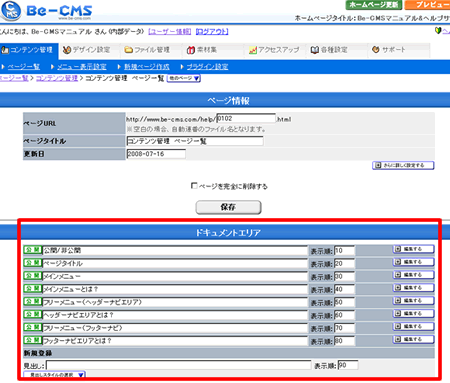Toggle 公開 badge on フリーメニュー（フッターナビ） row

click(32, 327)
